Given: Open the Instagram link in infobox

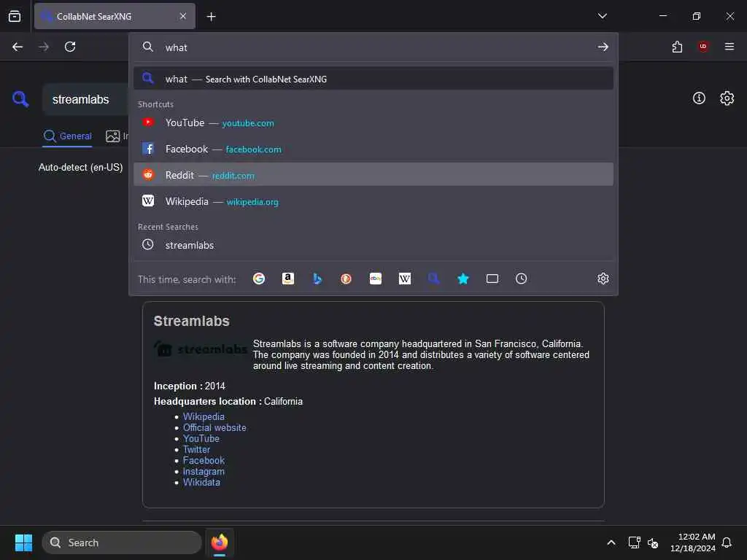Looking at the screenshot, I should tap(204, 472).
